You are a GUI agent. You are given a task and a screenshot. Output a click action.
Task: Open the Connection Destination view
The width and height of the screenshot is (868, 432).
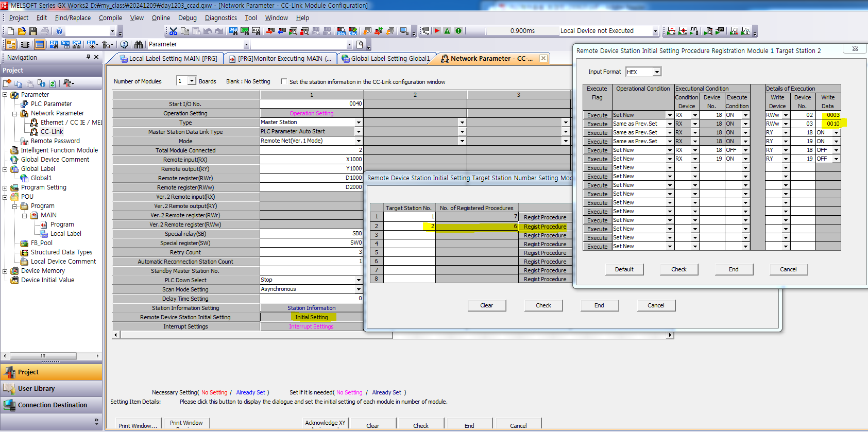pos(52,405)
